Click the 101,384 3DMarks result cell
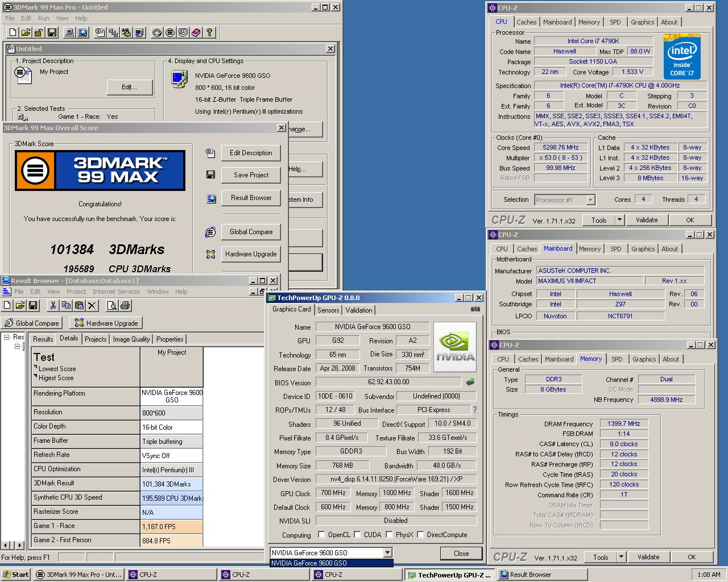 (172, 484)
